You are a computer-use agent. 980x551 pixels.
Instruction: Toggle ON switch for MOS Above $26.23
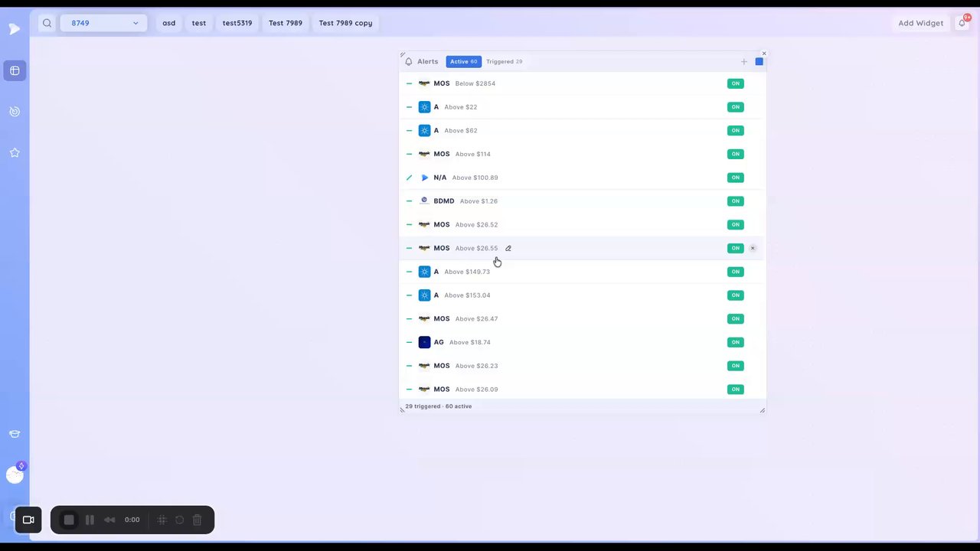click(x=735, y=366)
